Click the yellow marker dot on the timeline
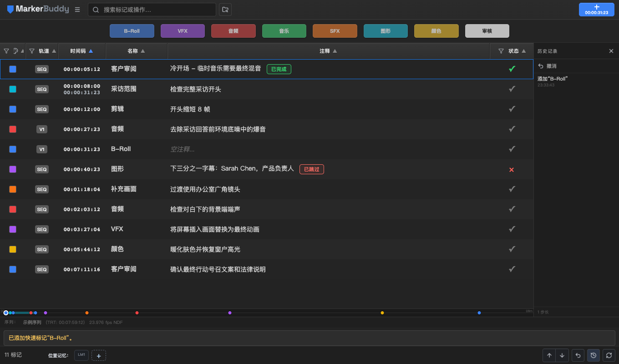 click(382, 313)
